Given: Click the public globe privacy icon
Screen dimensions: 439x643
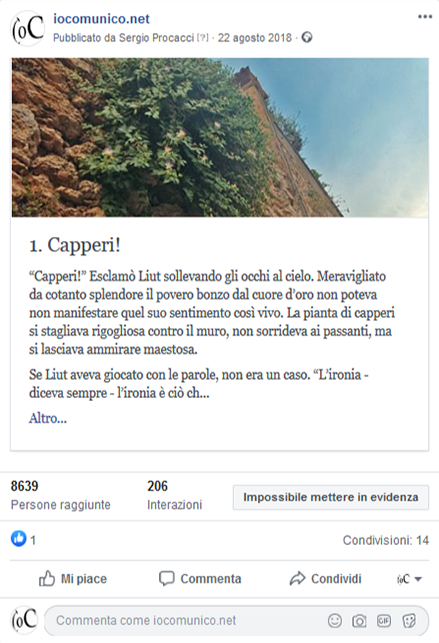Looking at the screenshot, I should [x=307, y=38].
